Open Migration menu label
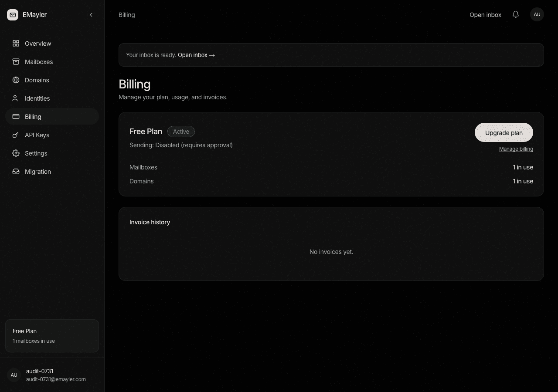558x392 pixels. pos(38,172)
